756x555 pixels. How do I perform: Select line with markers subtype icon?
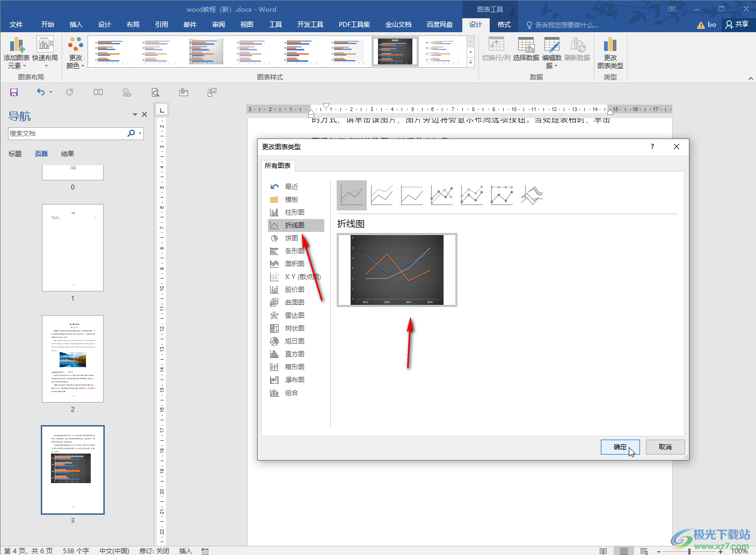point(442,195)
